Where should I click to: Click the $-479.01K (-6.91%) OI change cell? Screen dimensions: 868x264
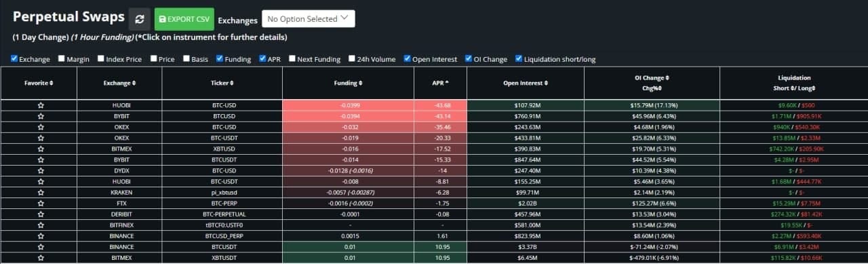[652, 257]
